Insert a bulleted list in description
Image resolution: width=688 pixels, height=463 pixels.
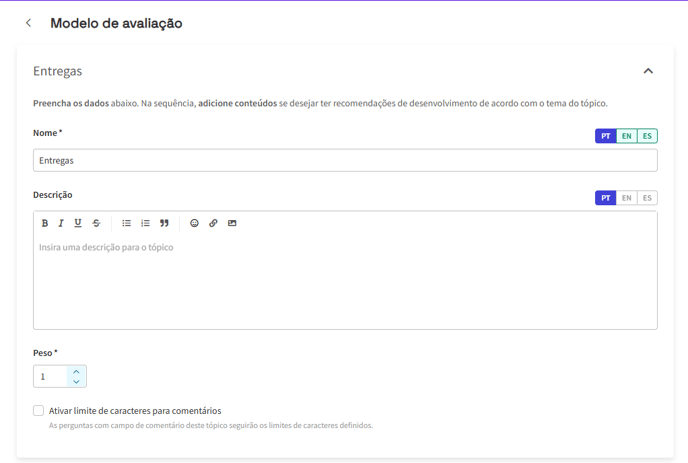pyautogui.click(x=126, y=223)
